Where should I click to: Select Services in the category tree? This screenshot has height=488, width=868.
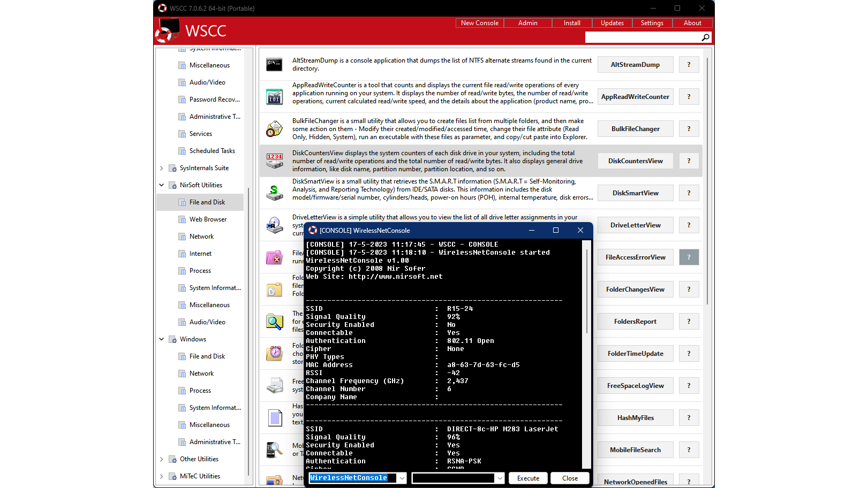[201, 134]
